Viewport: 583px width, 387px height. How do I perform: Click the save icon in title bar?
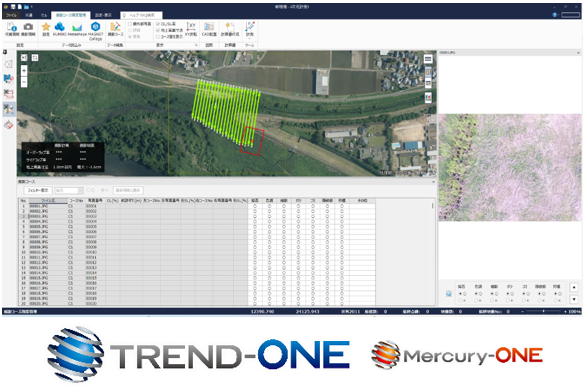[x=13, y=7]
